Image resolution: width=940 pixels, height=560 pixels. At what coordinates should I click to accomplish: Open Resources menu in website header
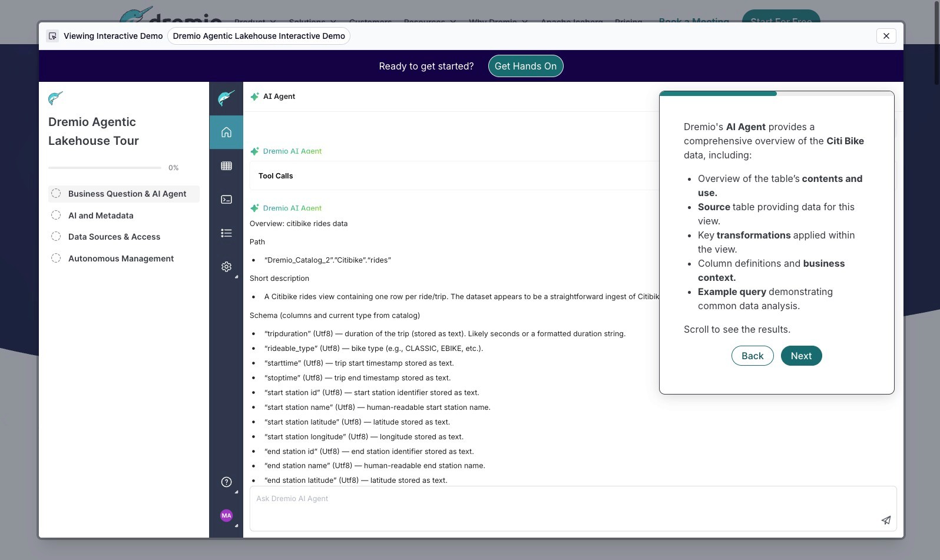point(429,21)
